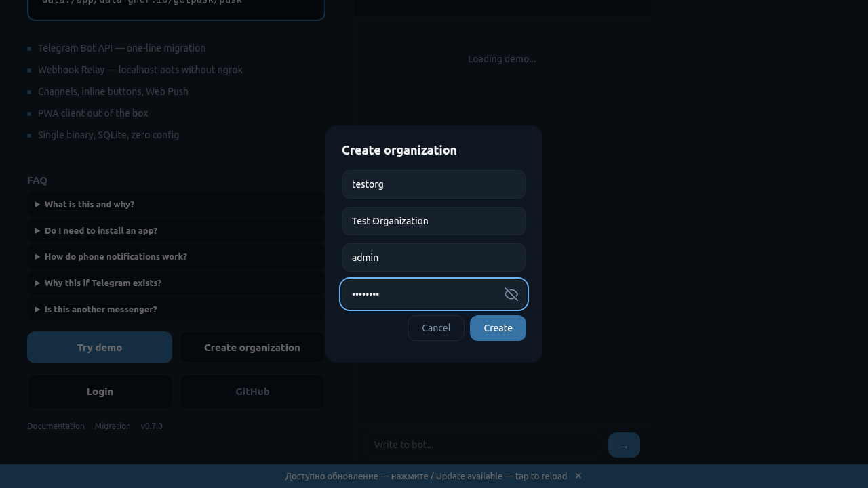Image resolution: width=868 pixels, height=488 pixels.
Task: Open the Migration link
Action: 113,426
